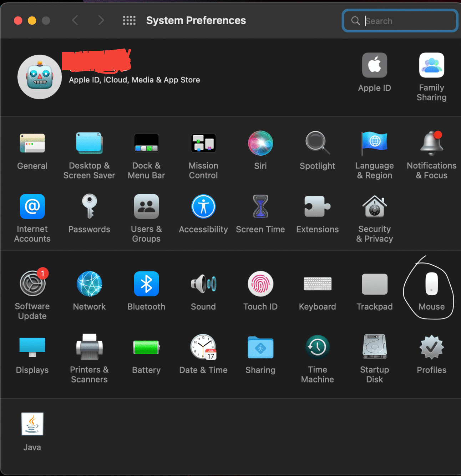The width and height of the screenshot is (461, 476).
Task: Open Touch ID preferences
Action: click(x=260, y=284)
